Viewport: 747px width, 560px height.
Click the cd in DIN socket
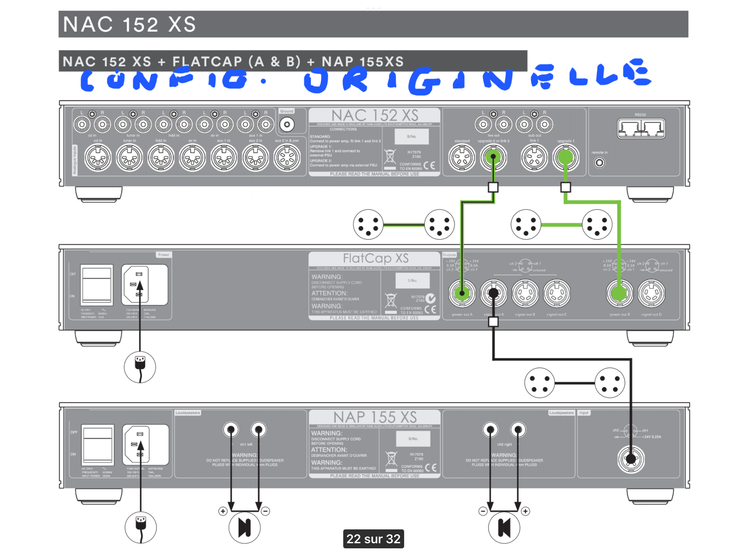[x=98, y=157]
